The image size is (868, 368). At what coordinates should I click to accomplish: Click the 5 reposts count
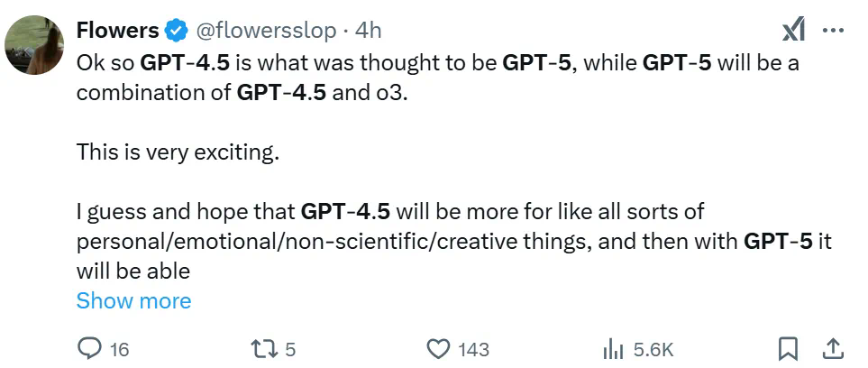pyautogui.click(x=290, y=350)
